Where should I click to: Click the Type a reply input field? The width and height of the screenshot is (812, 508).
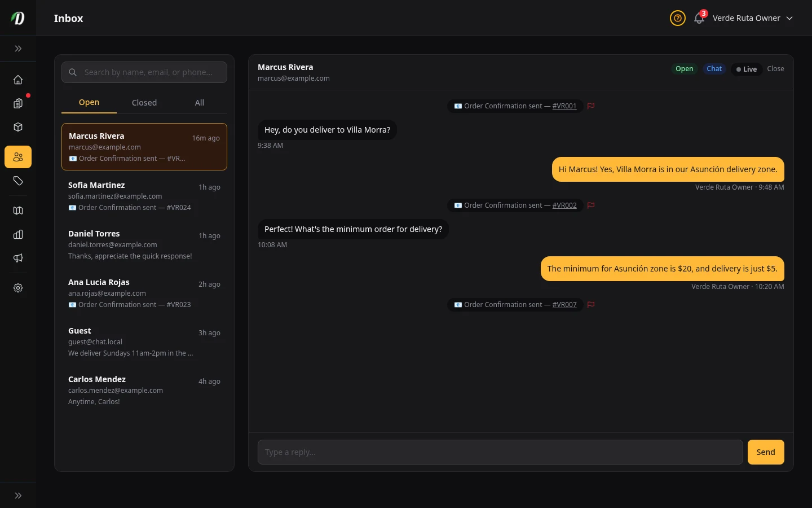[x=500, y=452]
